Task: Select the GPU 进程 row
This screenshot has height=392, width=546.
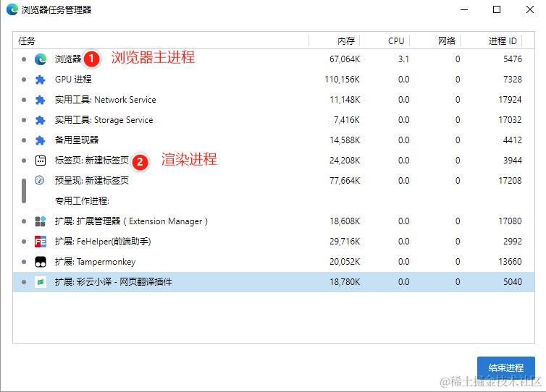Action: click(274, 80)
